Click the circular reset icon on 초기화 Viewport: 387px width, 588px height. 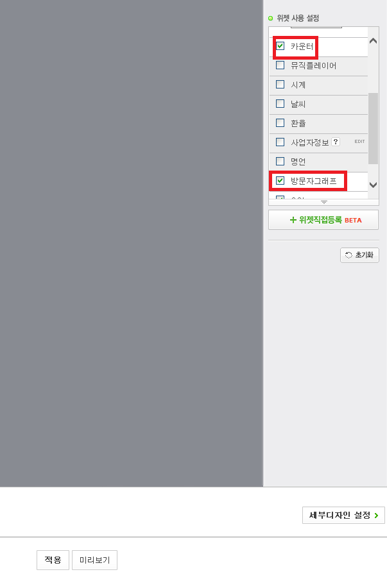point(348,255)
